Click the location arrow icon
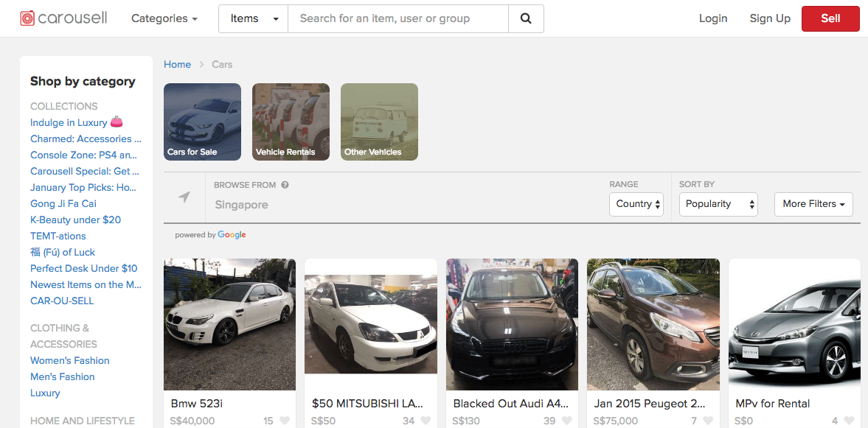The width and height of the screenshot is (868, 428). pos(184,197)
